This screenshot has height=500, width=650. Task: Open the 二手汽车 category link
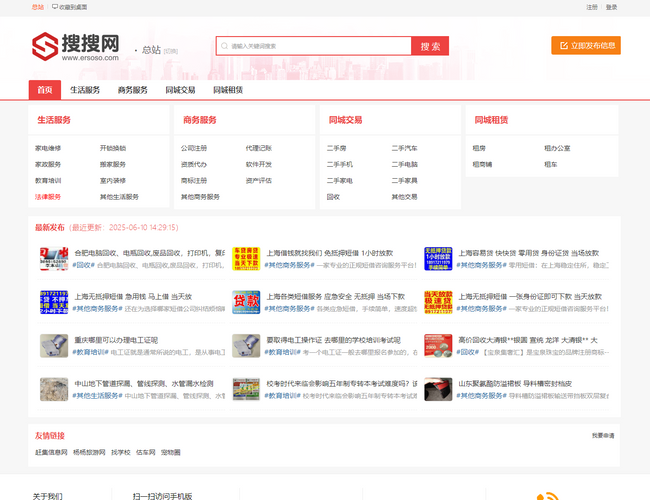pos(404,148)
